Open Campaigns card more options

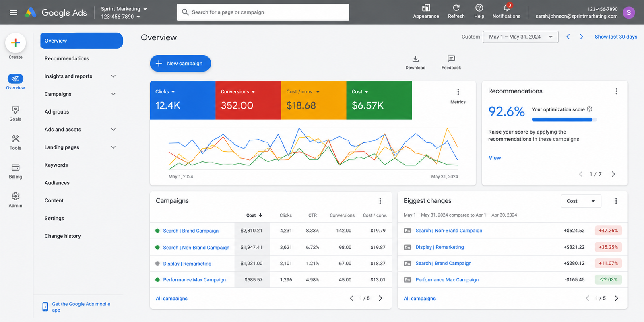380,201
